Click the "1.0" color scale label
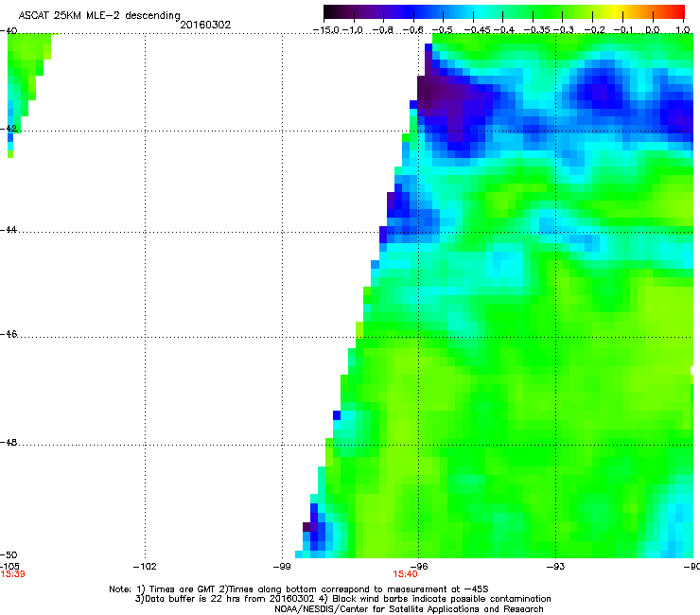The image size is (700, 615). pyautogui.click(x=683, y=30)
